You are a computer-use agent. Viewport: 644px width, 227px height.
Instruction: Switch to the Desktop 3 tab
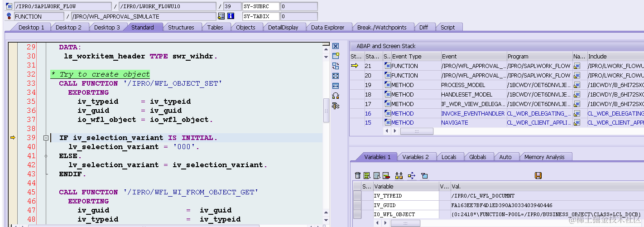(x=107, y=27)
